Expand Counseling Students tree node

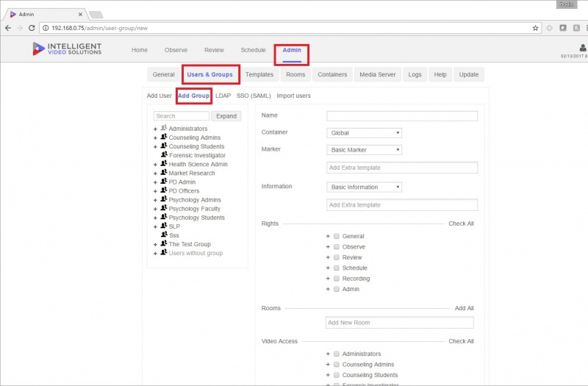click(x=155, y=146)
